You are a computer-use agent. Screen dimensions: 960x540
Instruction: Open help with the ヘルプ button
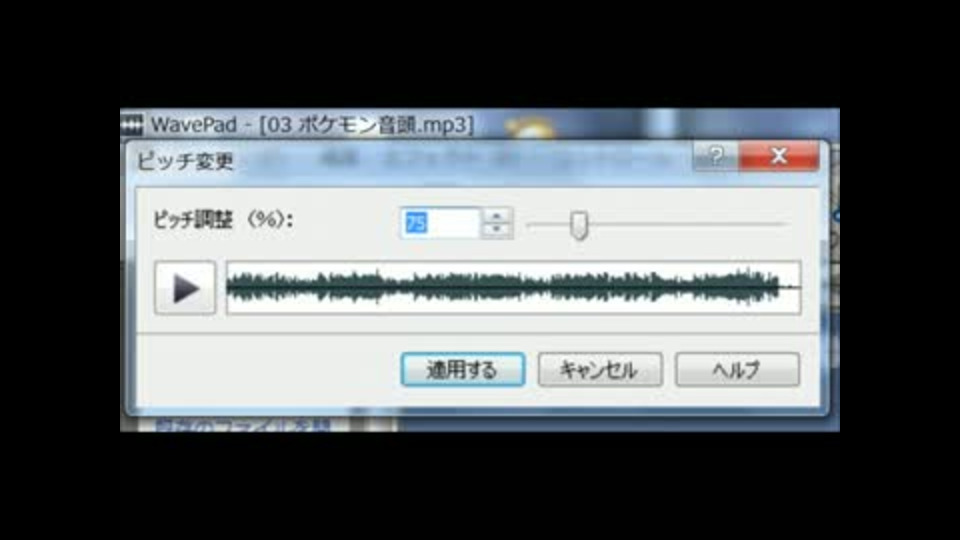[737, 369]
